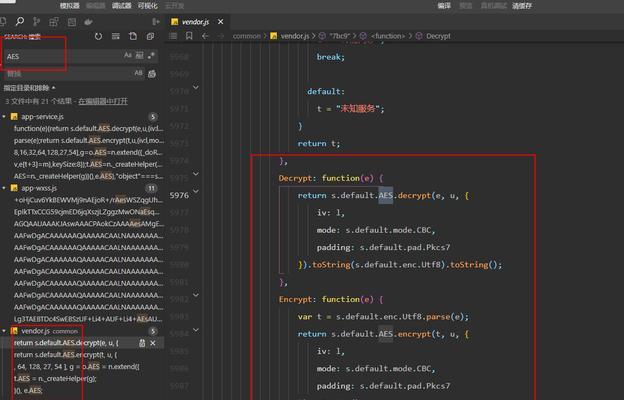Click the 清缓存 clear cache button

[x=522, y=6]
